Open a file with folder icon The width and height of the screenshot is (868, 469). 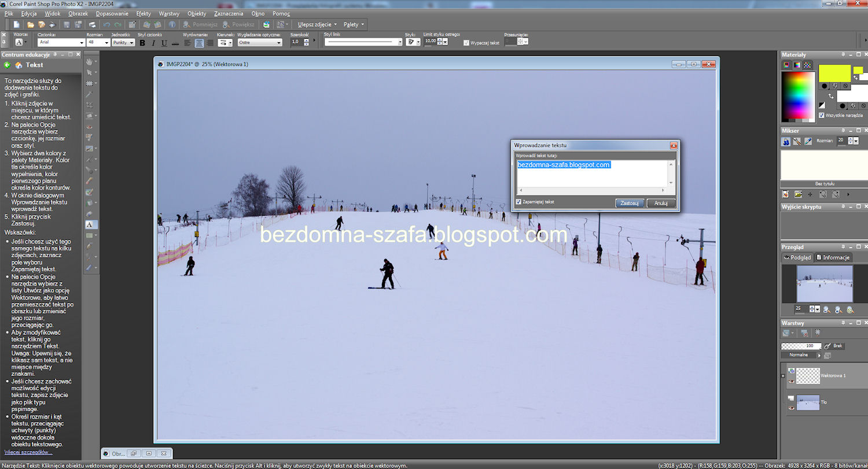click(30, 24)
